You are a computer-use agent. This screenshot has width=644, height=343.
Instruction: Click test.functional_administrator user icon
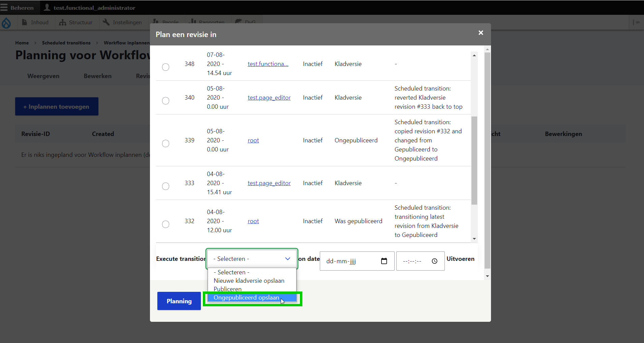(47, 7)
